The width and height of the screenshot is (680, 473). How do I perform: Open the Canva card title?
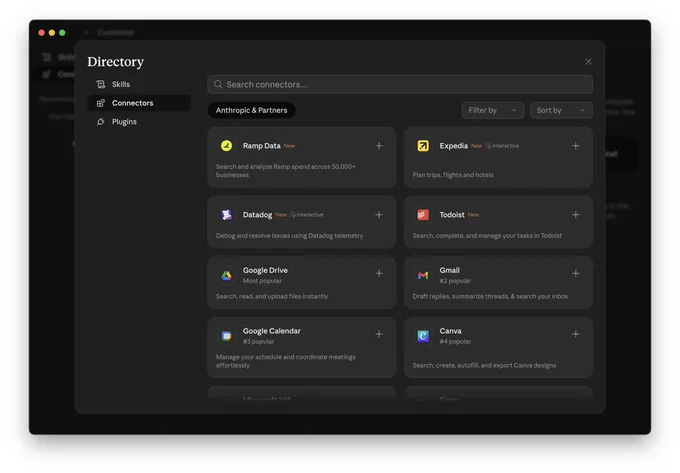(451, 331)
